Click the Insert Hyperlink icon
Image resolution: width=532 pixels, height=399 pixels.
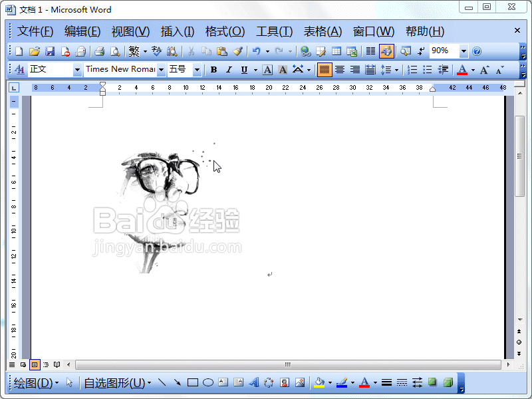[x=306, y=51]
